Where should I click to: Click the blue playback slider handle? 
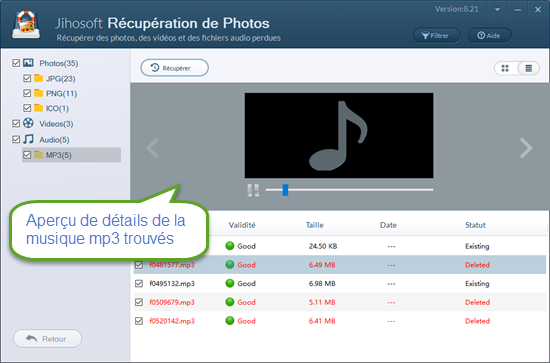click(x=286, y=190)
